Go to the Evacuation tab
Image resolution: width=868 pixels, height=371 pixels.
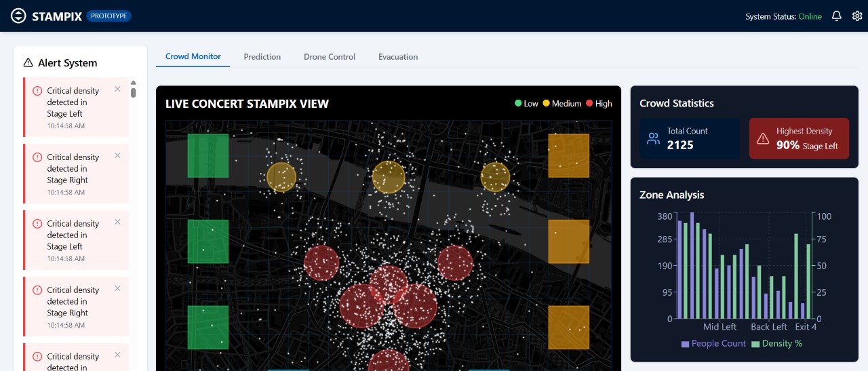pyautogui.click(x=398, y=57)
